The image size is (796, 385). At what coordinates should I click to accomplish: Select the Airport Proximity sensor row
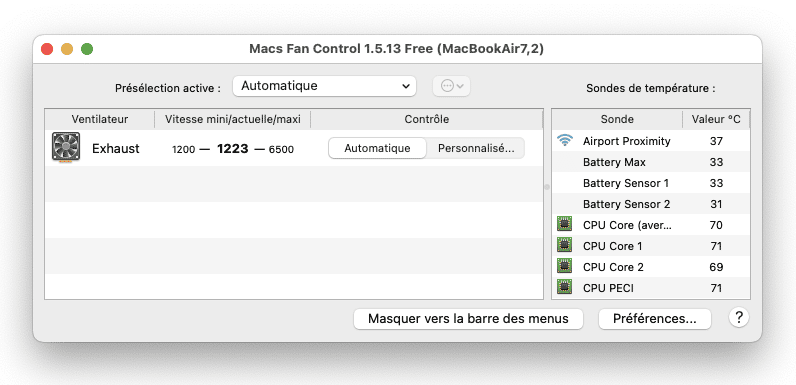[x=651, y=141]
